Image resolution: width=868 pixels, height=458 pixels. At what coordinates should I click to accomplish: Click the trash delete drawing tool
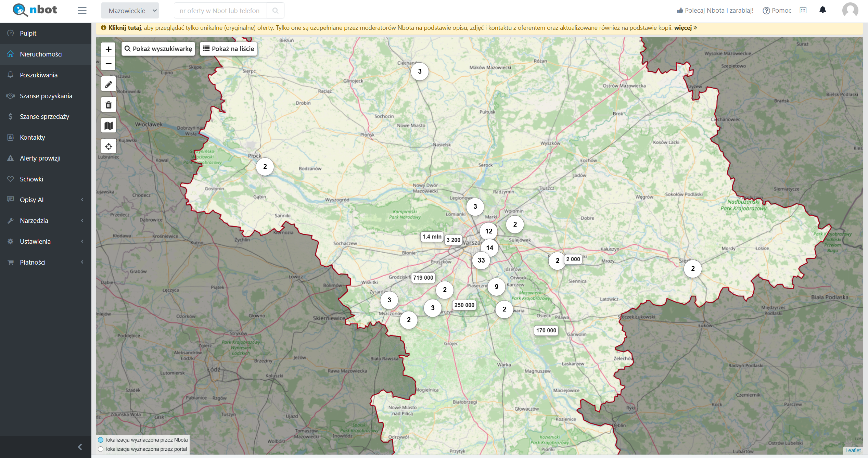pos(108,105)
